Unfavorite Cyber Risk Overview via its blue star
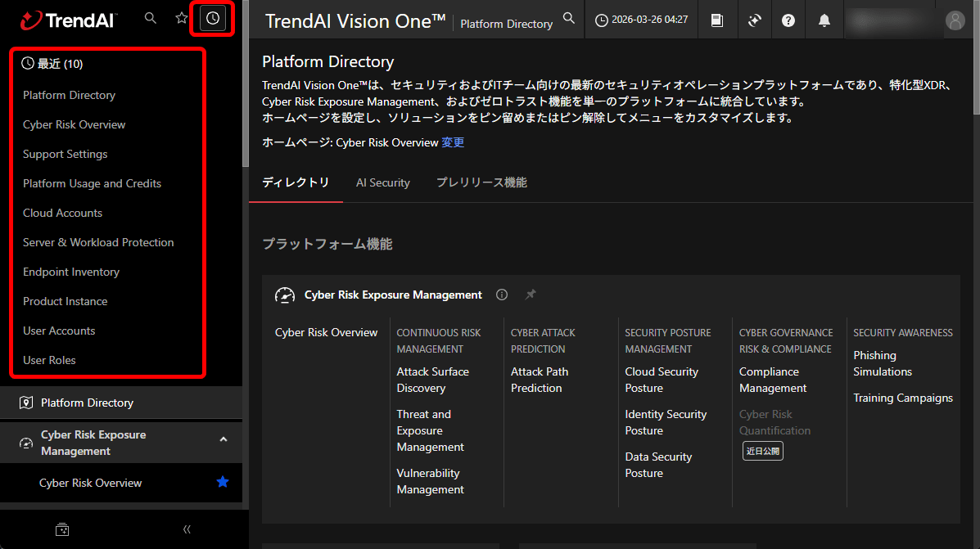The width and height of the screenshot is (980, 549). 222,483
